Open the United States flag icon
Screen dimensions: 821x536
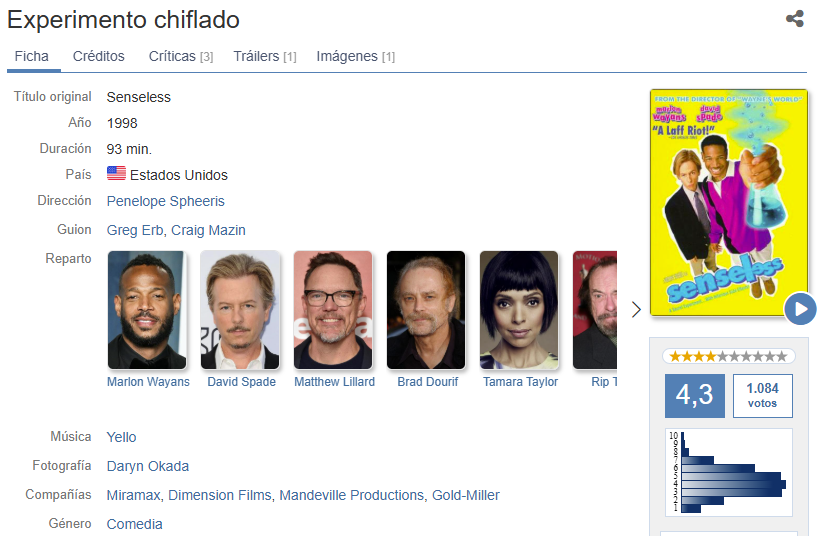click(x=116, y=173)
